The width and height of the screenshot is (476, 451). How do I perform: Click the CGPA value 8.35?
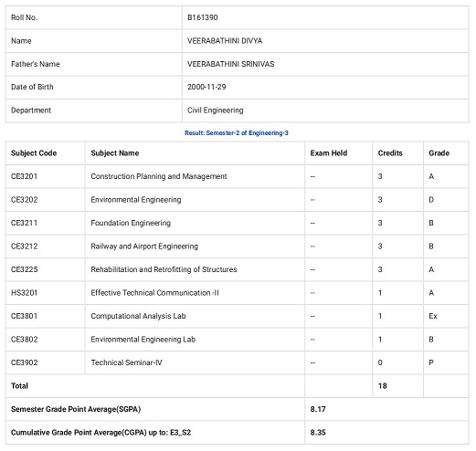(318, 433)
